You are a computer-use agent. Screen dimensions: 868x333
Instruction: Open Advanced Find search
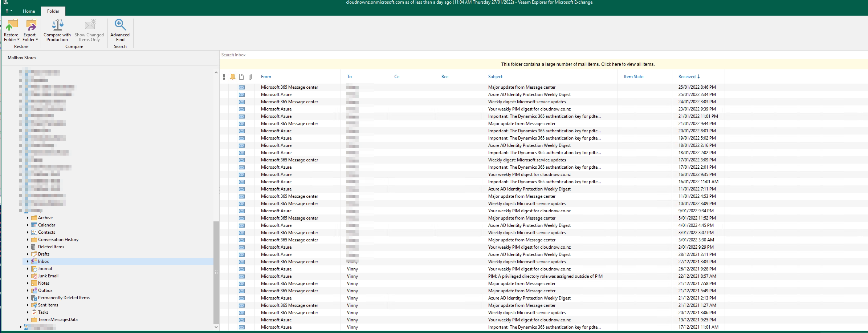point(120,30)
